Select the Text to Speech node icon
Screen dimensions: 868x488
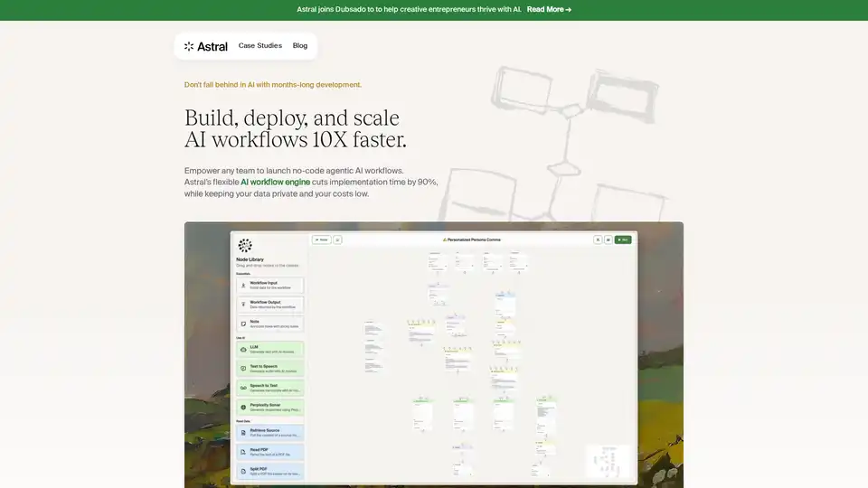click(x=243, y=369)
